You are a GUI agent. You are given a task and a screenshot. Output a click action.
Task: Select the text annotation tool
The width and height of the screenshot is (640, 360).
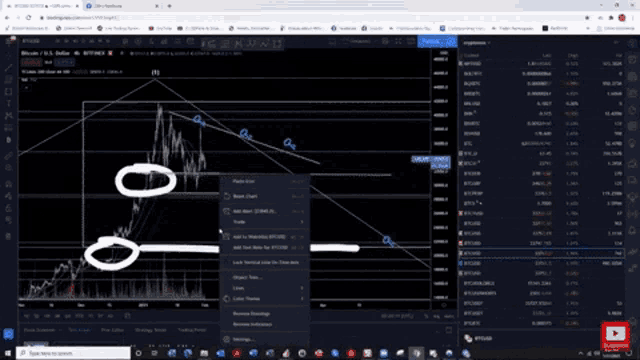[x=8, y=103]
